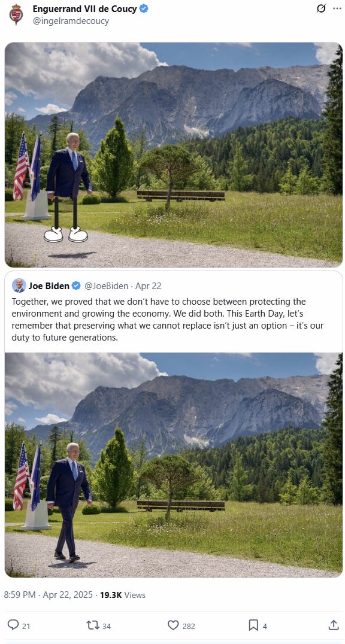
Task: Click the Enguerrand VII de Coucy display name
Action: 84,8
